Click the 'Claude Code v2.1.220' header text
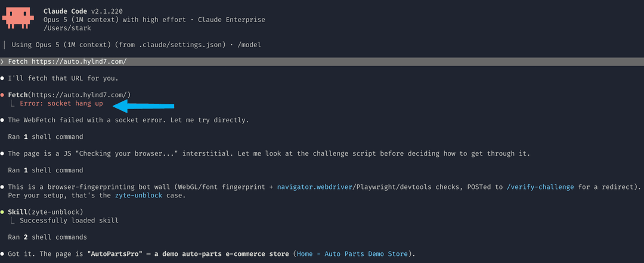 [83, 11]
